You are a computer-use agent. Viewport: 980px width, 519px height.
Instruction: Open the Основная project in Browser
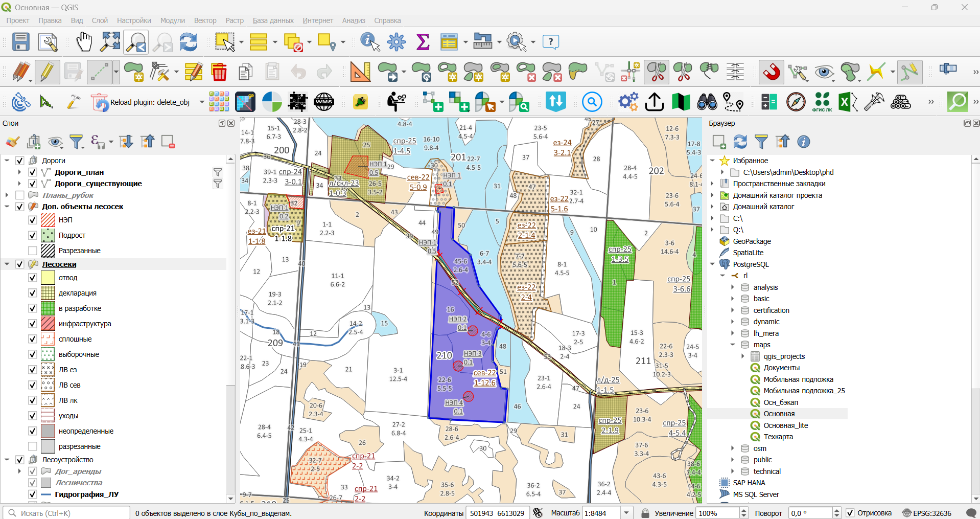(779, 414)
